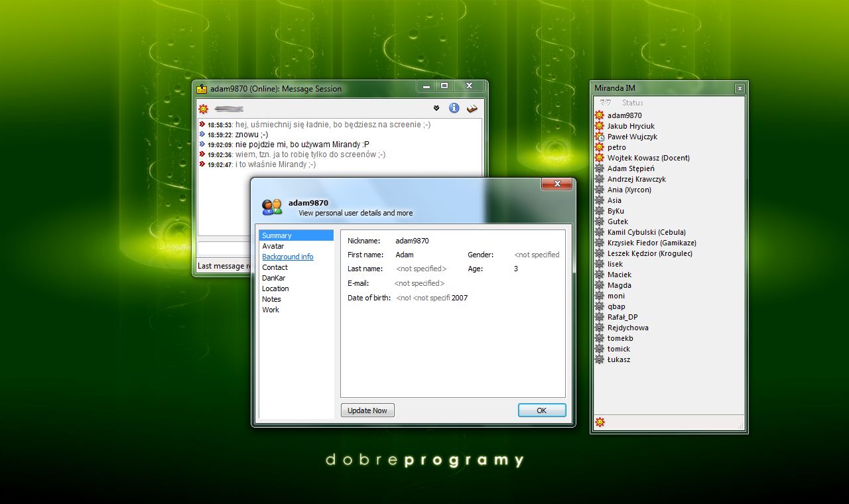
Task: Click the red arrow icon beside 19:02:47 message
Action: point(202,164)
